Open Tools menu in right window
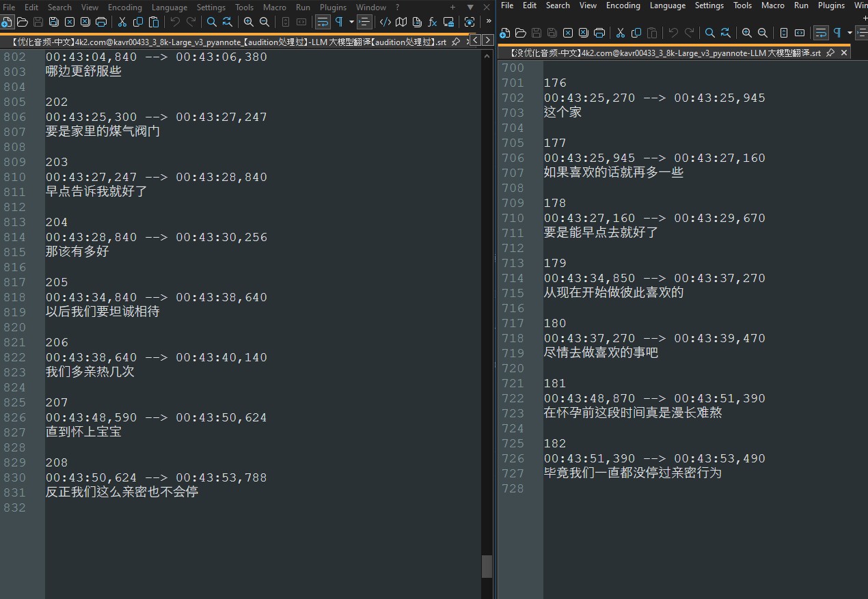The width and height of the screenshot is (868, 599). pos(743,5)
